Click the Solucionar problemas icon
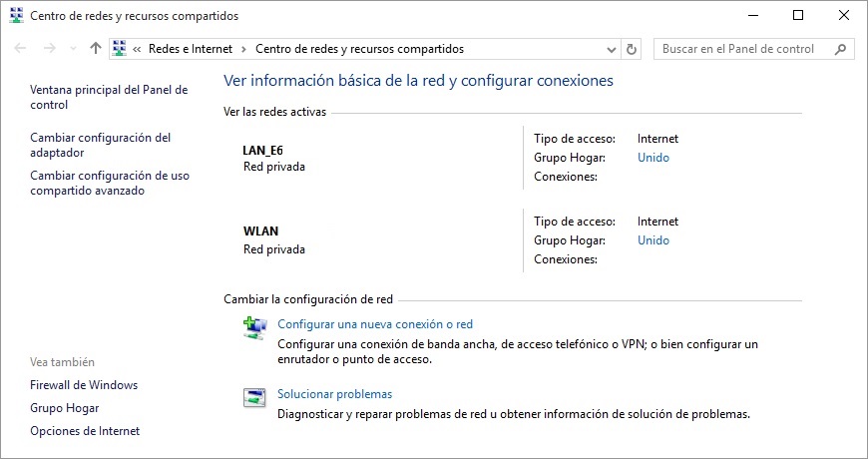 click(254, 397)
